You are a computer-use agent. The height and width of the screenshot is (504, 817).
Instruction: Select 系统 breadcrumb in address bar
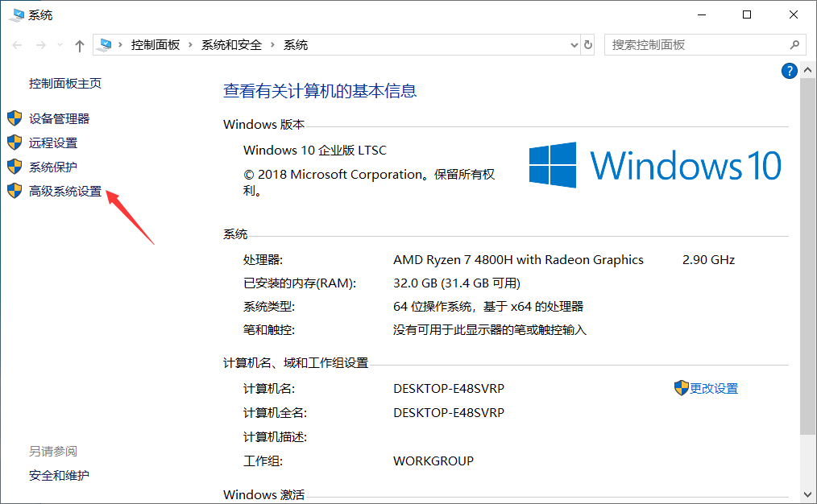click(296, 45)
